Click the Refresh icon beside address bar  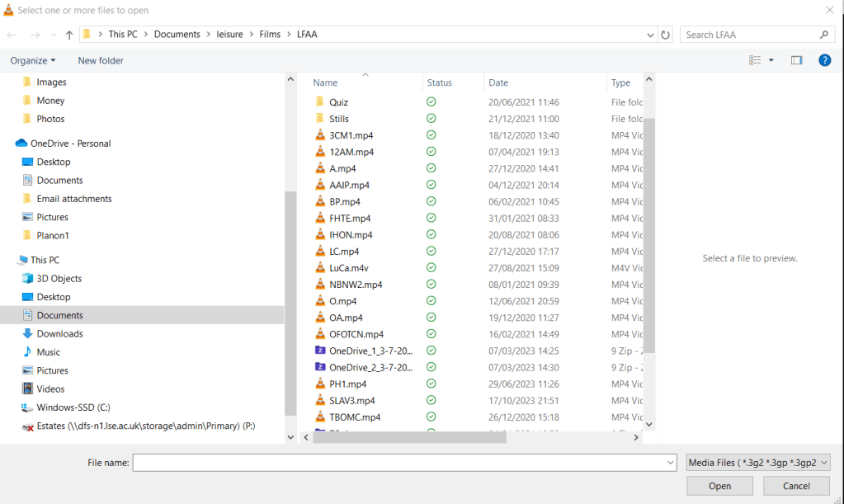pos(666,35)
